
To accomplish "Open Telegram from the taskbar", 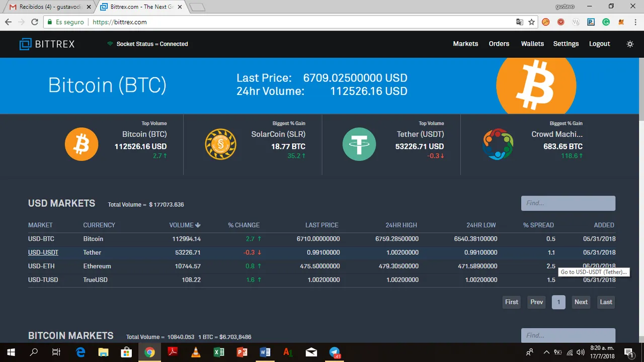I will 335,352.
